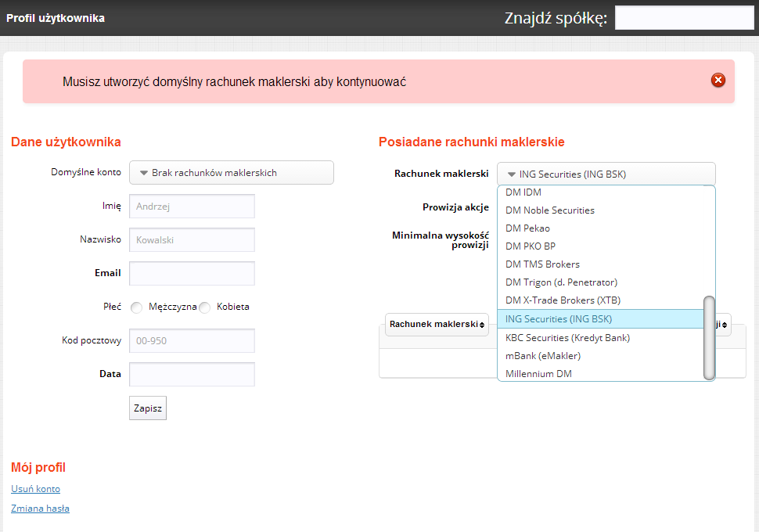Viewport: 759px width, 532px height.
Task: Select highlighted ING Securities (ING BSK) option
Action: pyautogui.click(x=601, y=319)
